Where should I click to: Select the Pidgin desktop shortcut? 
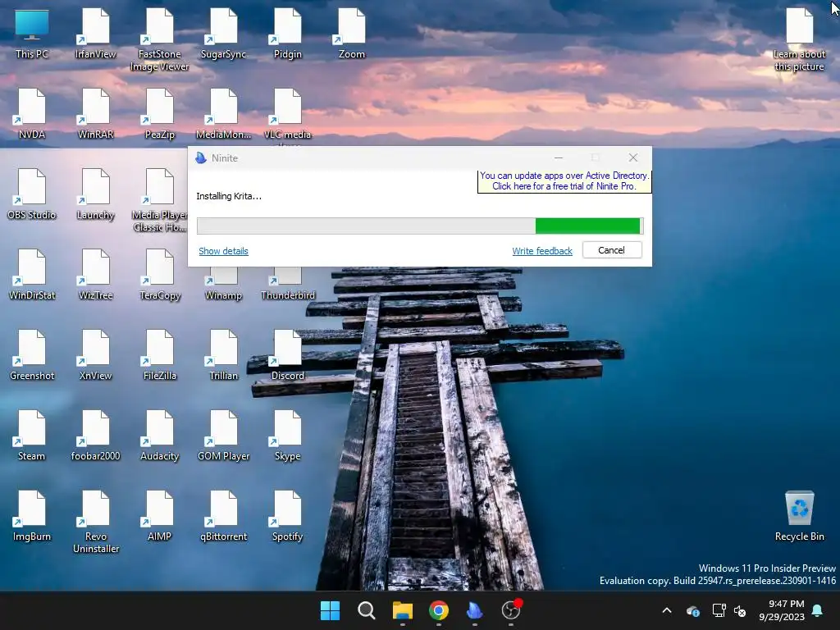pyautogui.click(x=288, y=33)
